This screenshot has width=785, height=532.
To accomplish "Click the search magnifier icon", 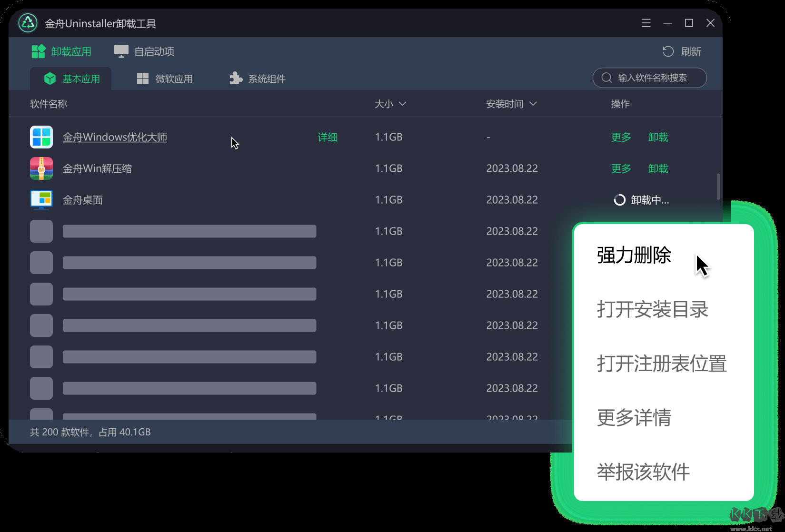I will pos(606,78).
